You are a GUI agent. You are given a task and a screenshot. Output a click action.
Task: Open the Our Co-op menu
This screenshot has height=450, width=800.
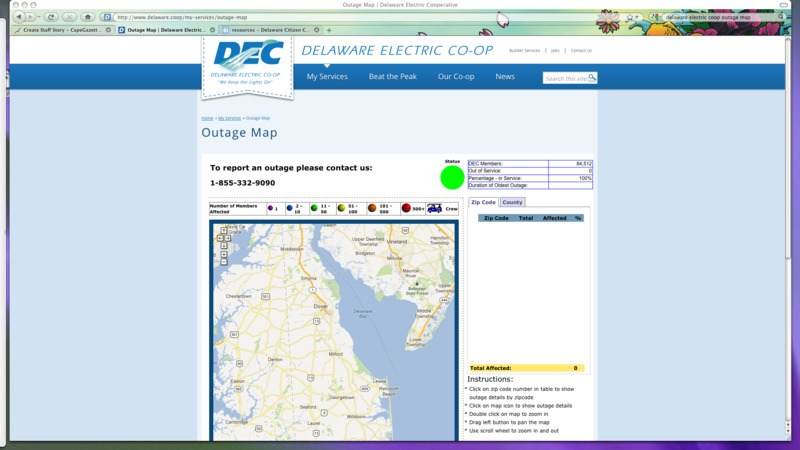point(456,77)
